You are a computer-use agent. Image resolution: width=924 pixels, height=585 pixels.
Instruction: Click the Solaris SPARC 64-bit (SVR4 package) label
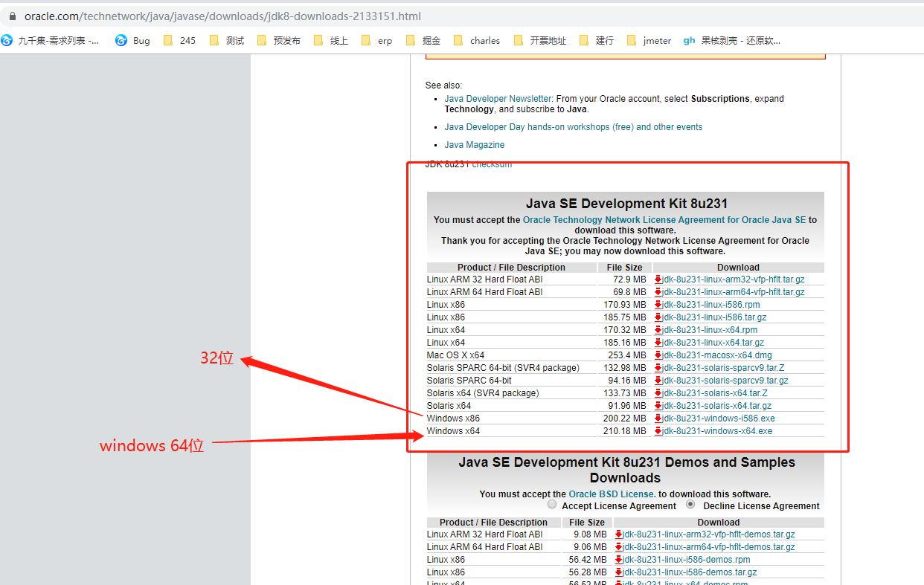[x=503, y=368]
